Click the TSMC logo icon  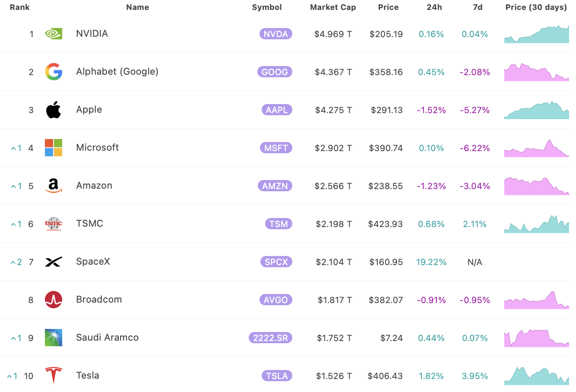tap(54, 224)
